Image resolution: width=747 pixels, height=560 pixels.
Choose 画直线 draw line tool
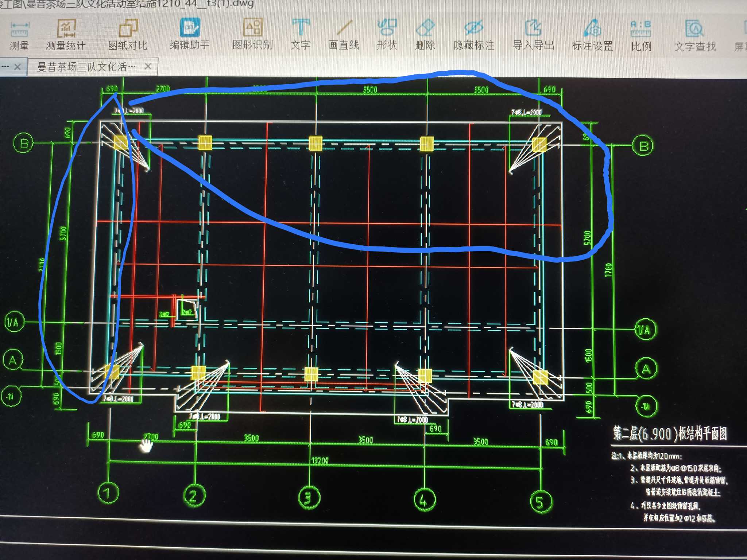point(344,35)
